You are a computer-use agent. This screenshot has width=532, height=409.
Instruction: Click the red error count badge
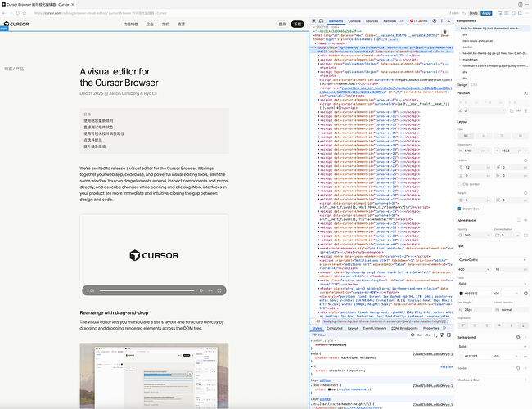pyautogui.click(x=413, y=21)
